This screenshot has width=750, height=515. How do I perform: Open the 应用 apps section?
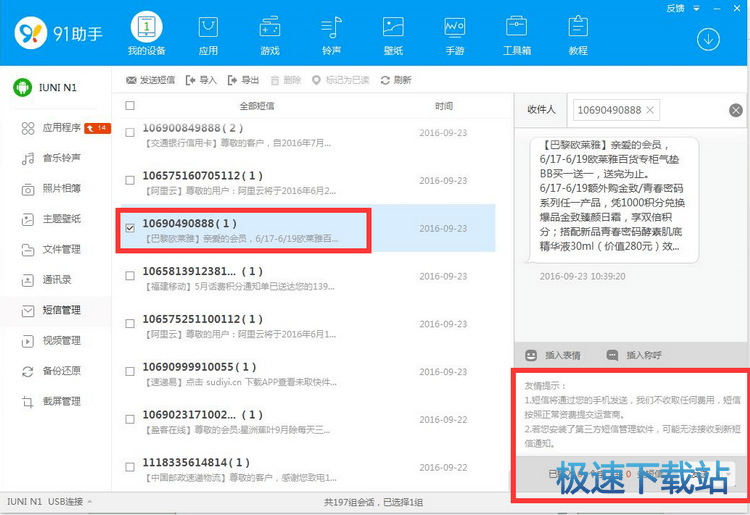tap(208, 35)
